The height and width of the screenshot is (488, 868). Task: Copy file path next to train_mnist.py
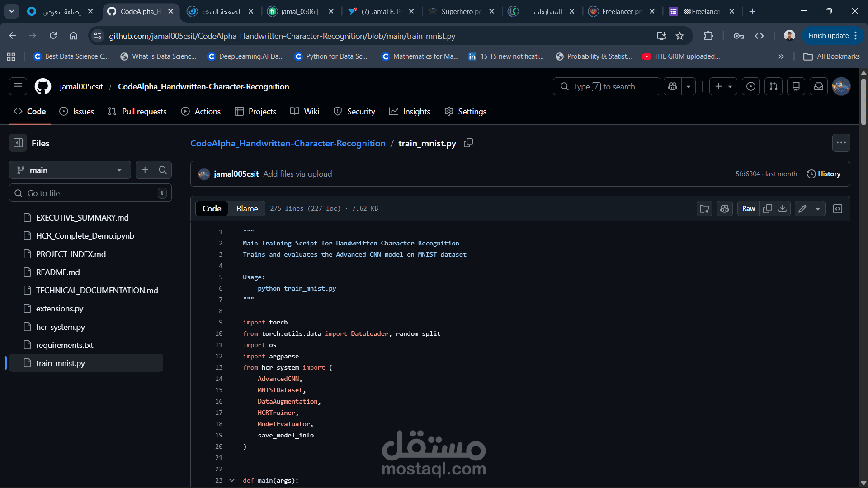click(x=468, y=143)
